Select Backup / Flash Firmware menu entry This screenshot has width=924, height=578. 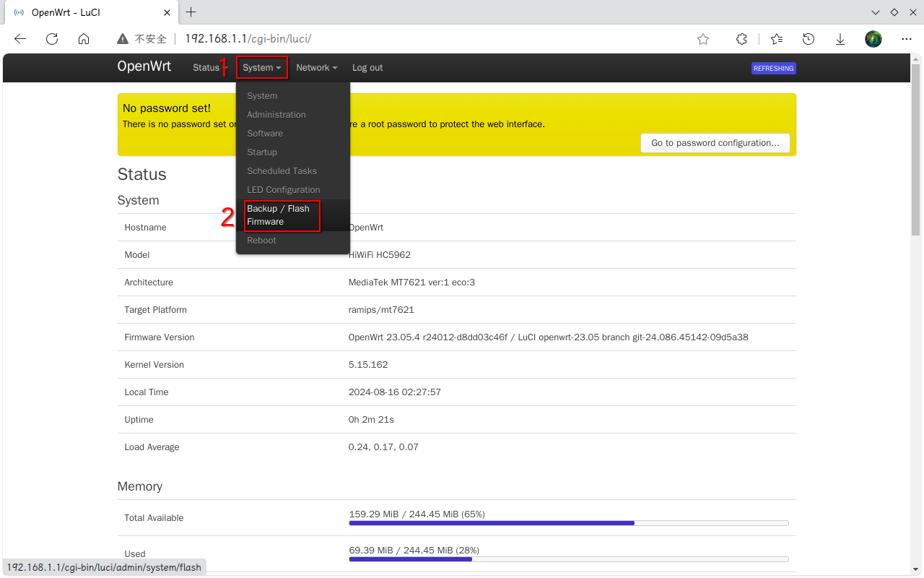pos(282,215)
